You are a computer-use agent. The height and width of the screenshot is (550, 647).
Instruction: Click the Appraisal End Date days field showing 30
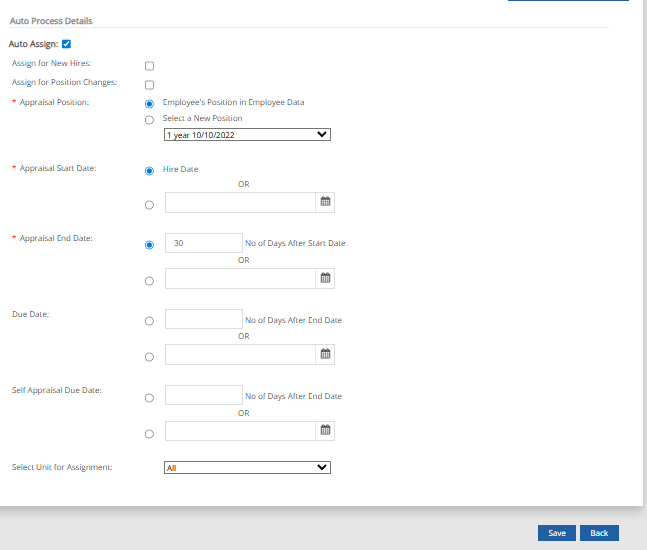(x=203, y=243)
